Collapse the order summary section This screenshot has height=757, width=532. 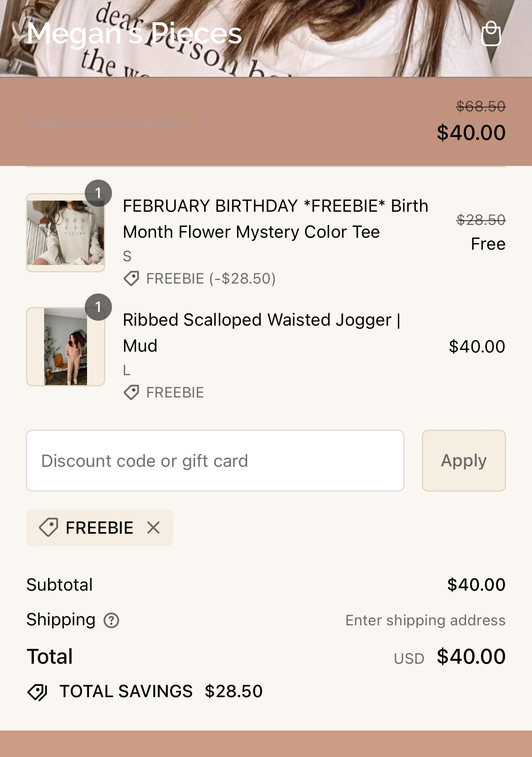pyautogui.click(x=107, y=122)
